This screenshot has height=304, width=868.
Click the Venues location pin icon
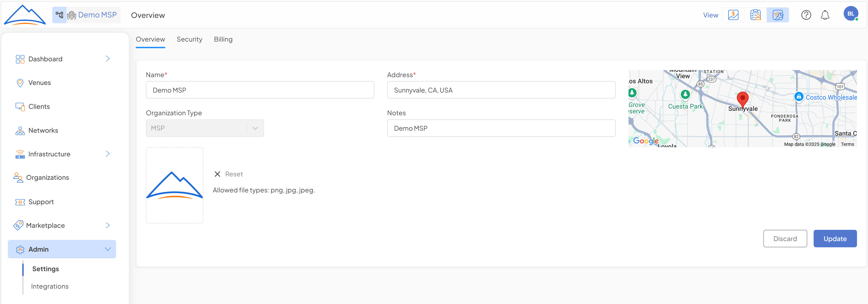click(x=20, y=83)
